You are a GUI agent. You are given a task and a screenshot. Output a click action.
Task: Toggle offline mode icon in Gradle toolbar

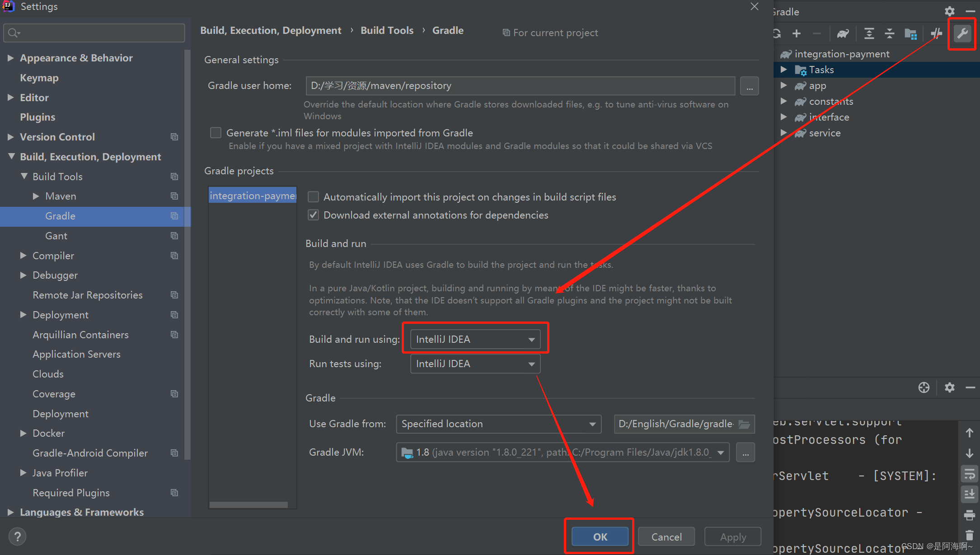click(x=936, y=33)
